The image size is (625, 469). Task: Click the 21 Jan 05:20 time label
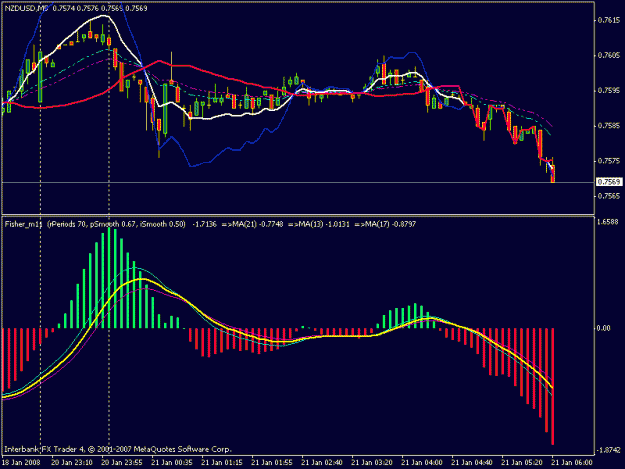522,463
